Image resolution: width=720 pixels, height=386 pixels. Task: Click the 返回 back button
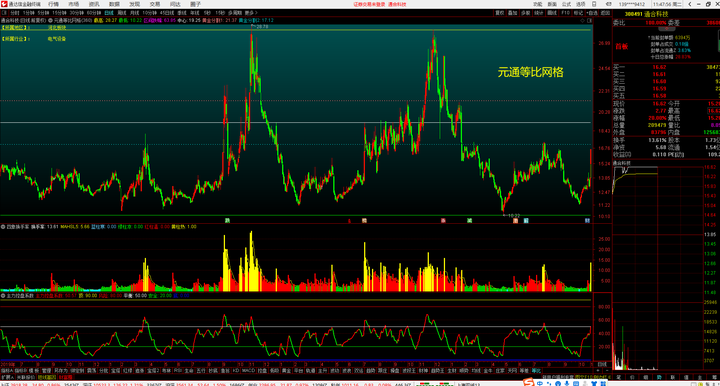606,13
